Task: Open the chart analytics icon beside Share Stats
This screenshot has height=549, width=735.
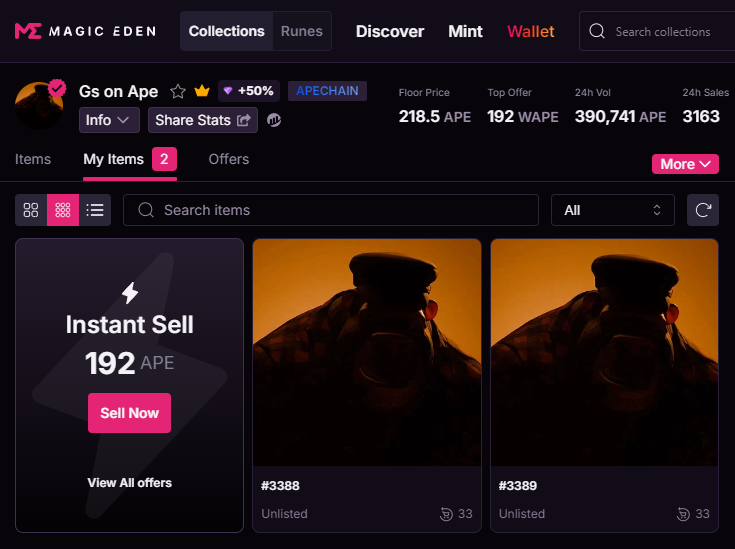Action: [274, 120]
